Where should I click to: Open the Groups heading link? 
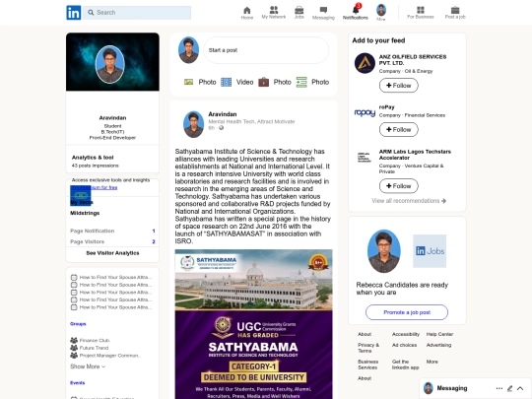click(78, 324)
